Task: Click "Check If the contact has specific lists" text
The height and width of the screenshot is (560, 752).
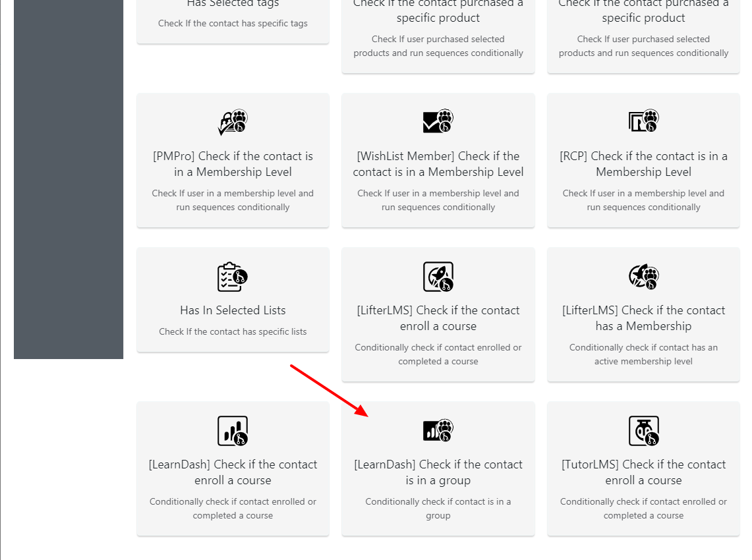Action: 233,332
